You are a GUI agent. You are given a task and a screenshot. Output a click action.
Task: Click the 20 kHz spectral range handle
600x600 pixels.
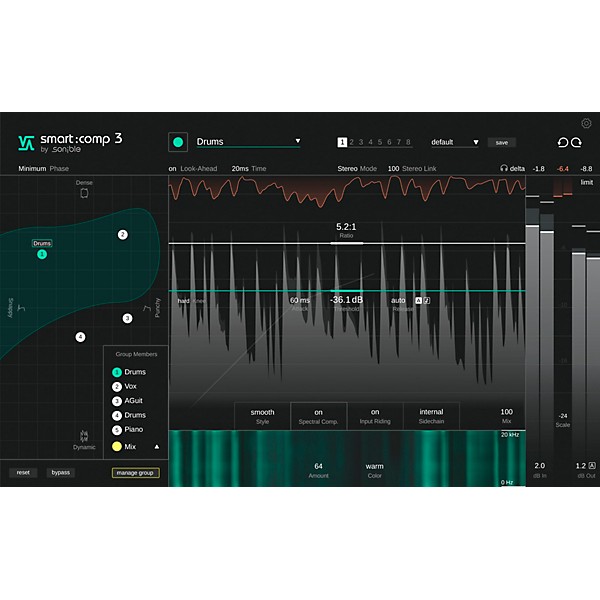coord(513,431)
